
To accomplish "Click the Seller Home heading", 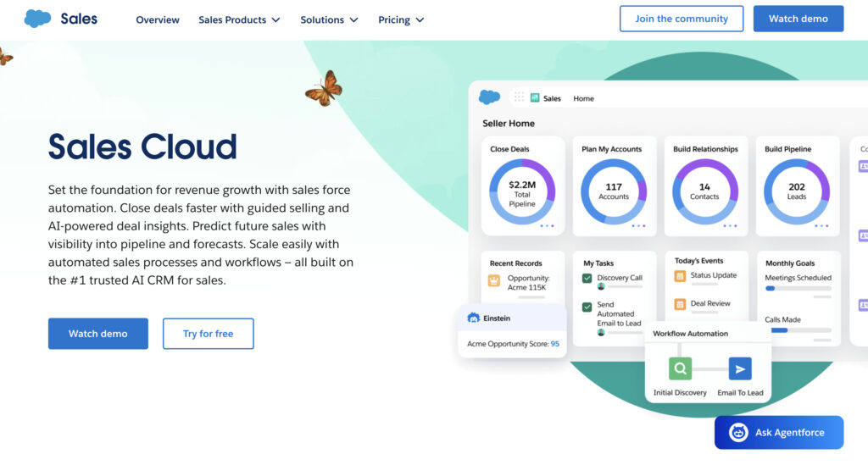I will click(509, 124).
